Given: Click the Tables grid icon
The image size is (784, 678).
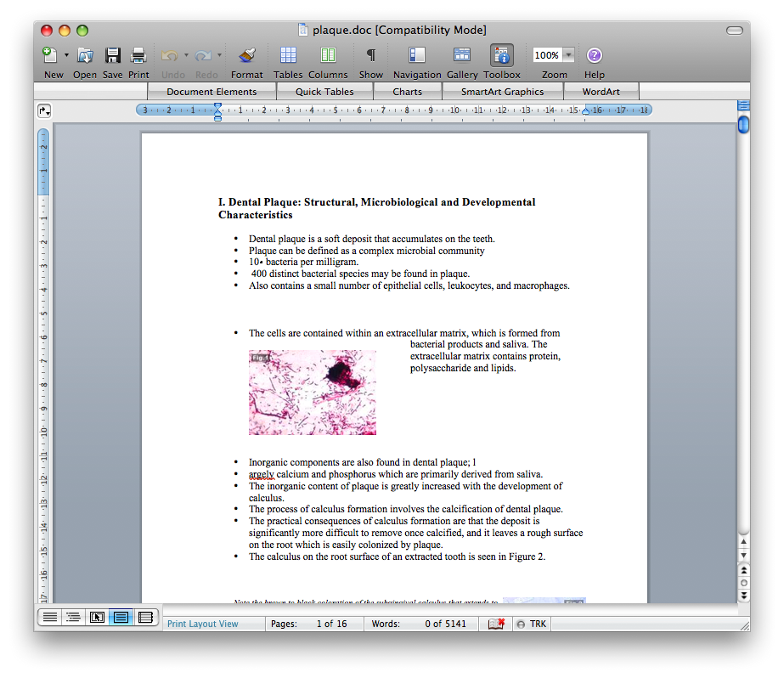Looking at the screenshot, I should tap(288, 56).
